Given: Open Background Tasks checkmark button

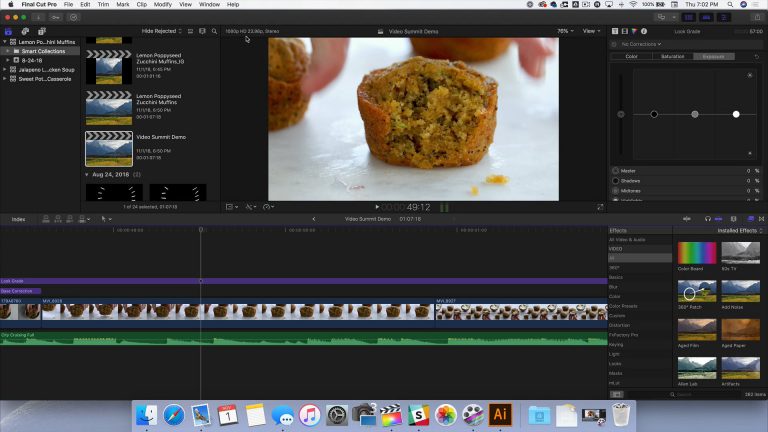Looking at the screenshot, I should 73,17.
